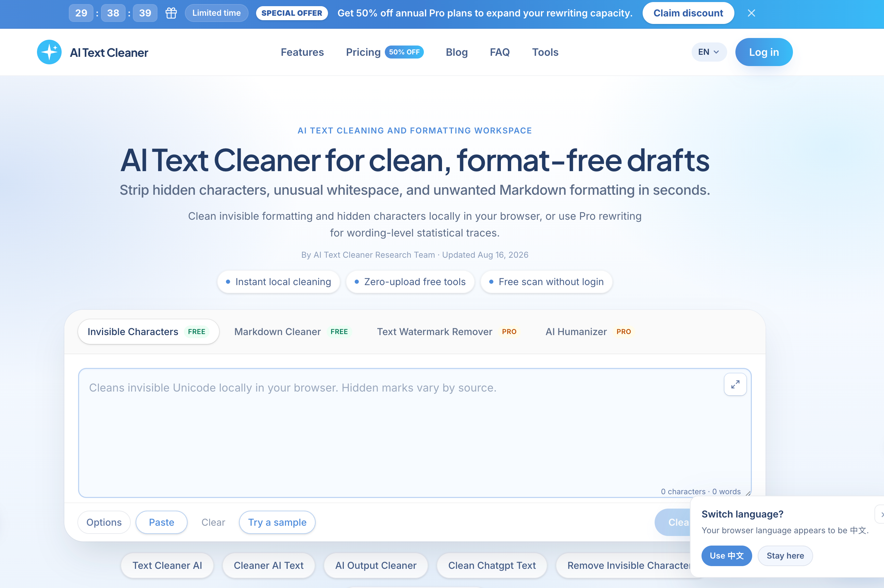Clear the text input
Viewport: 884px width, 588px height.
click(x=213, y=522)
